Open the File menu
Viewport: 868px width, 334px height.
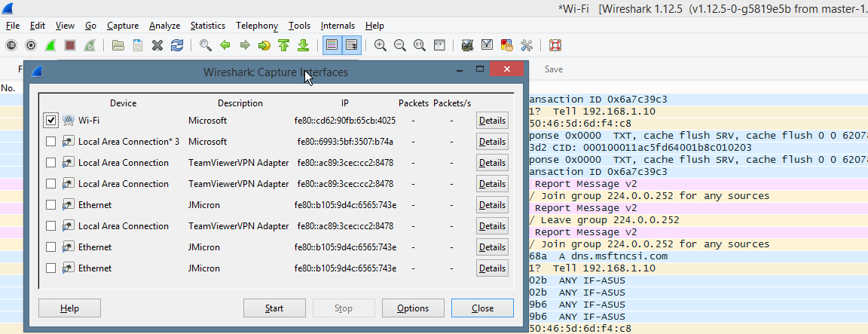[13, 26]
